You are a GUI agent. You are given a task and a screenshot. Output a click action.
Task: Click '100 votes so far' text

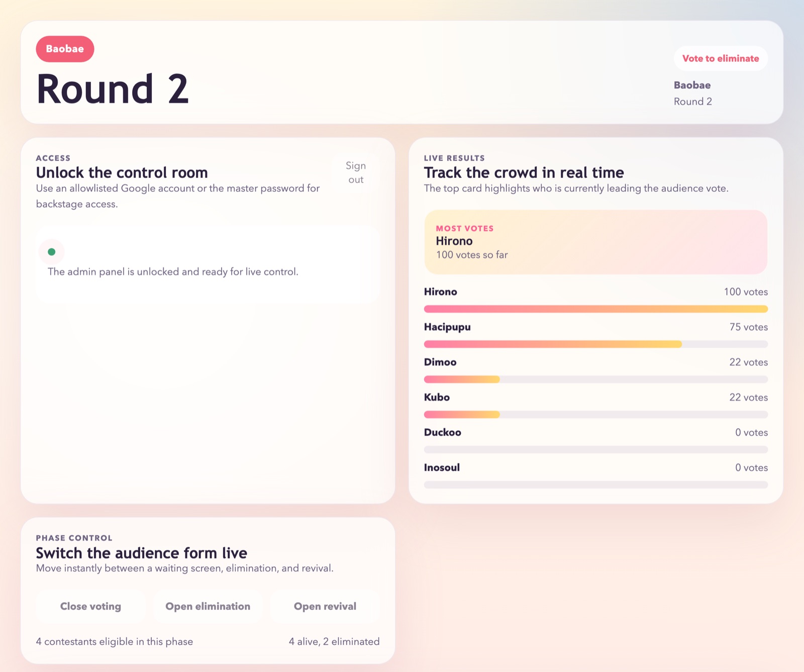tap(472, 255)
